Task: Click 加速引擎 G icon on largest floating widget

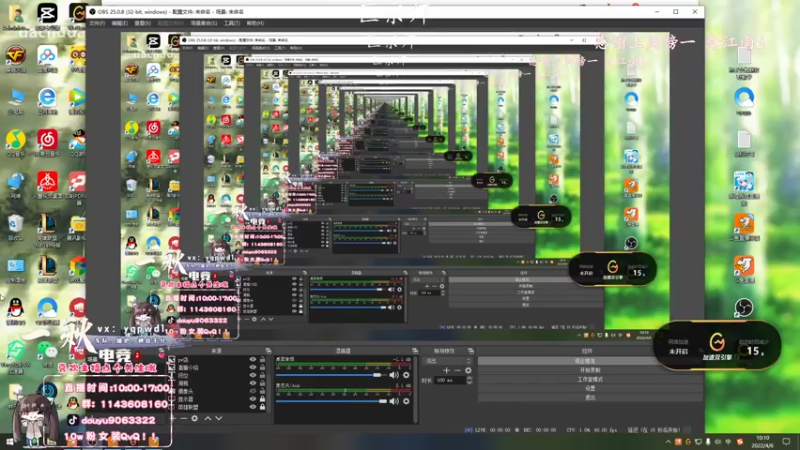Action: click(717, 342)
